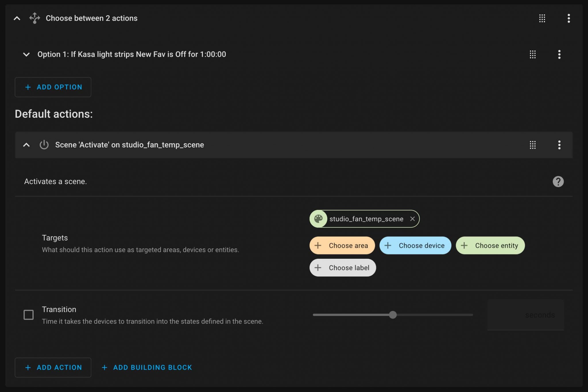Collapse the Scene 'Activate' action card
The width and height of the screenshot is (588, 392).
[x=26, y=145]
